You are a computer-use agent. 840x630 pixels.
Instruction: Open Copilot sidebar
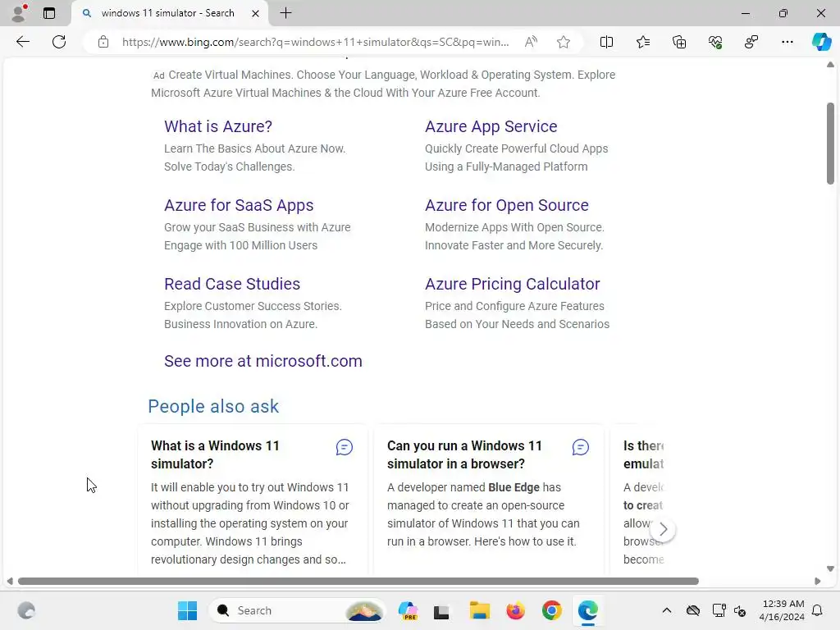821,42
